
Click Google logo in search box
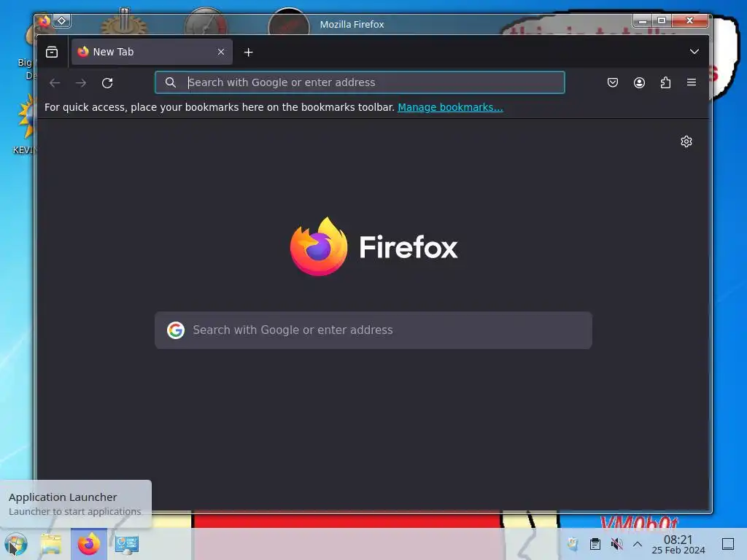coord(176,330)
